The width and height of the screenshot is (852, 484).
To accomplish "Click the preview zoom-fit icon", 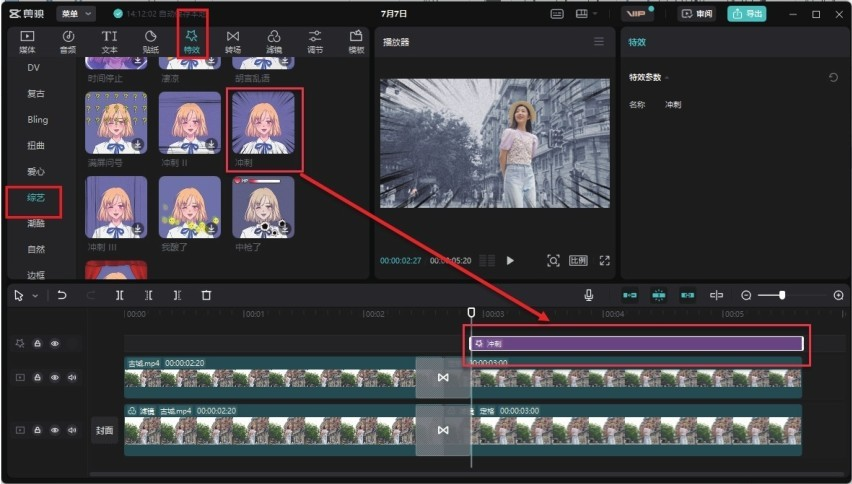I will tap(553, 261).
